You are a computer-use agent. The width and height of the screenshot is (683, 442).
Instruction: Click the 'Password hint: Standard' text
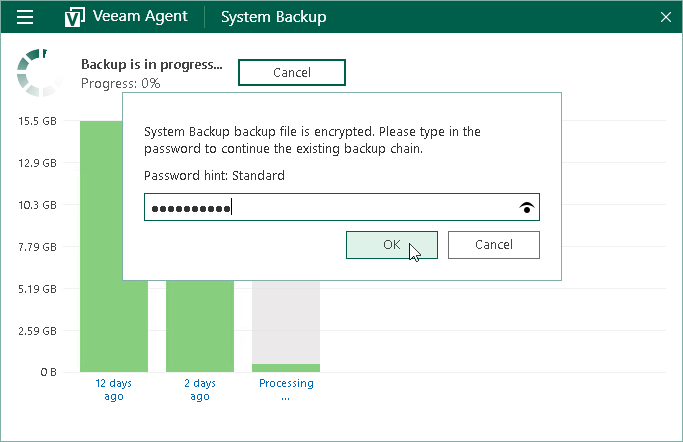coord(214,175)
